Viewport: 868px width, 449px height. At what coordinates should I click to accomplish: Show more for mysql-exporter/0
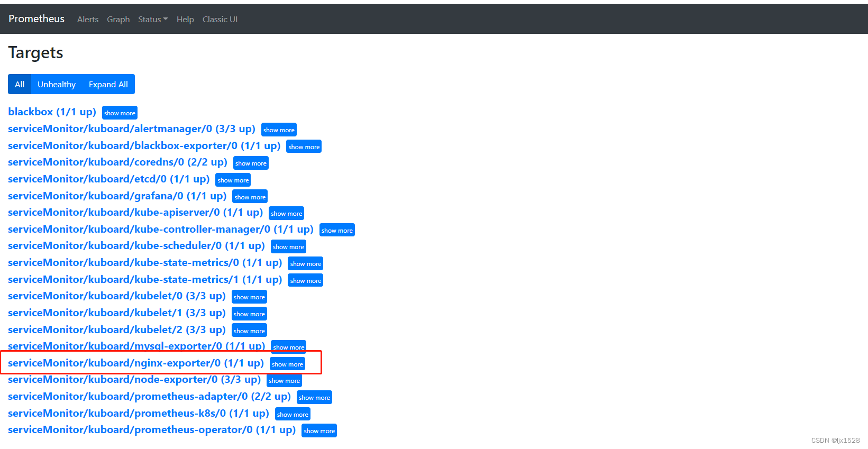[288, 346]
